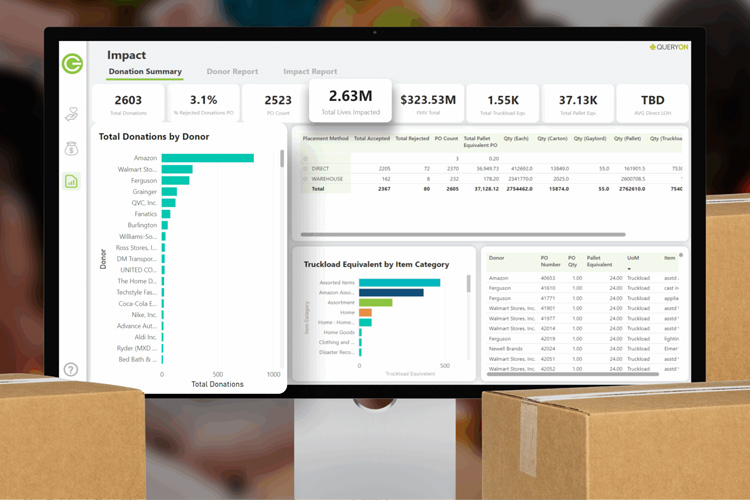
Task: Sort by Qty (Pallet) column header
Action: click(x=627, y=138)
